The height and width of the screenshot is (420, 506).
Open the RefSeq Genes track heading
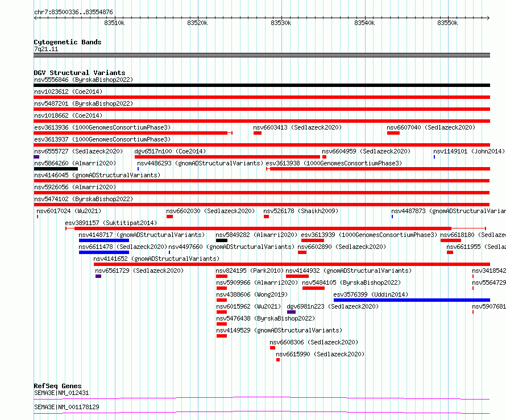coord(57,386)
